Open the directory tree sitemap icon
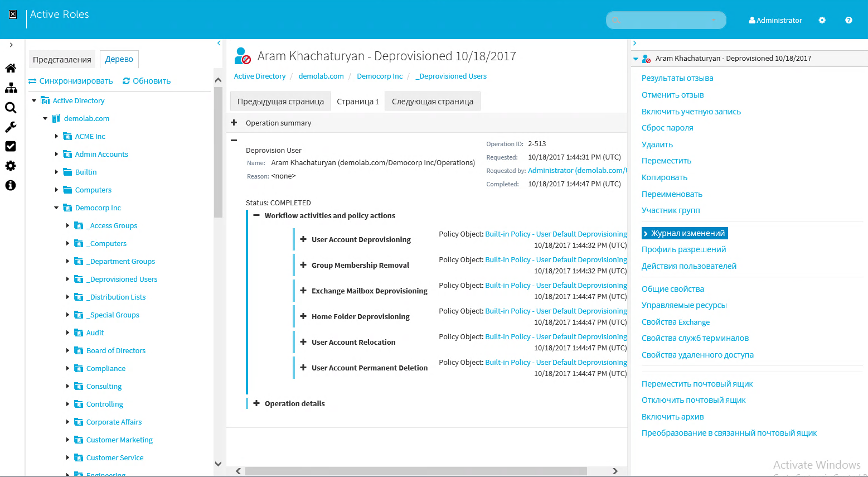This screenshot has height=477, width=868. coord(11,88)
